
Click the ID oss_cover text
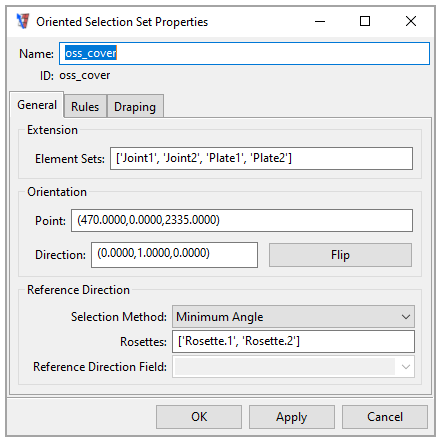coord(75,76)
